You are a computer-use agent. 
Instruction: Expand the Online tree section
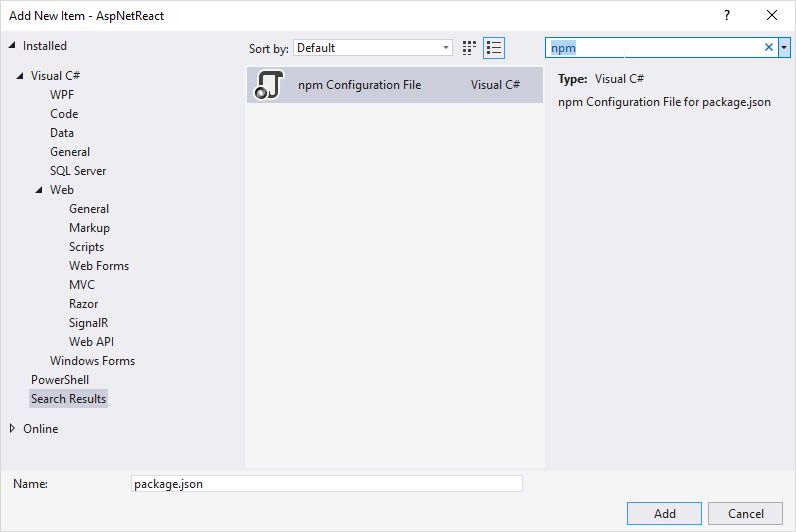pyautogui.click(x=13, y=429)
